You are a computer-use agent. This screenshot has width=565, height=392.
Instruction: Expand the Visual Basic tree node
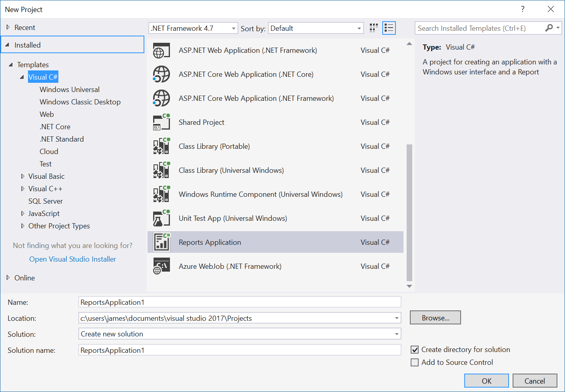pos(23,176)
